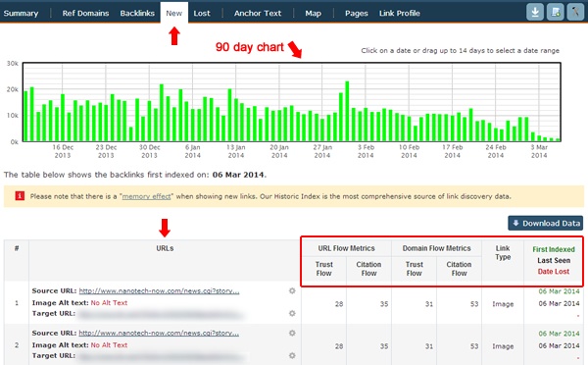
Task: Open the Anchor Text tab
Action: [x=258, y=13]
